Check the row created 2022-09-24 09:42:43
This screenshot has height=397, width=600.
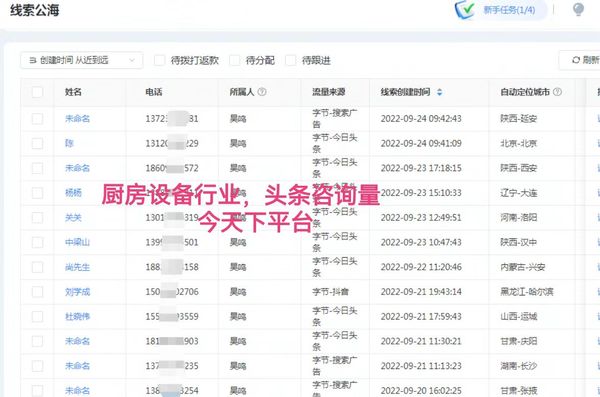coord(37,119)
